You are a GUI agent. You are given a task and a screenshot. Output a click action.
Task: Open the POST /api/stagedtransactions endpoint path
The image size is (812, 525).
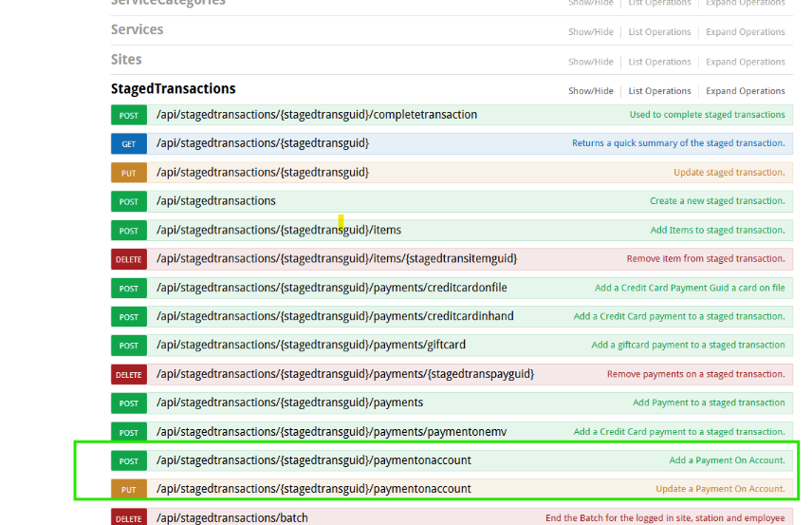pos(216,201)
